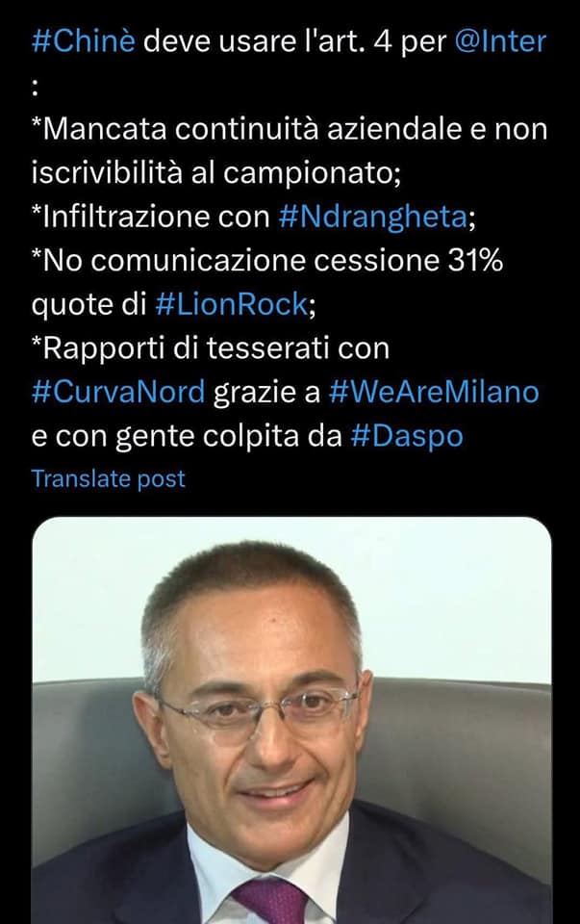Screen dimensions: 580x924
Task: Click the words 'e con gente colpita da'
Action: tap(187, 436)
